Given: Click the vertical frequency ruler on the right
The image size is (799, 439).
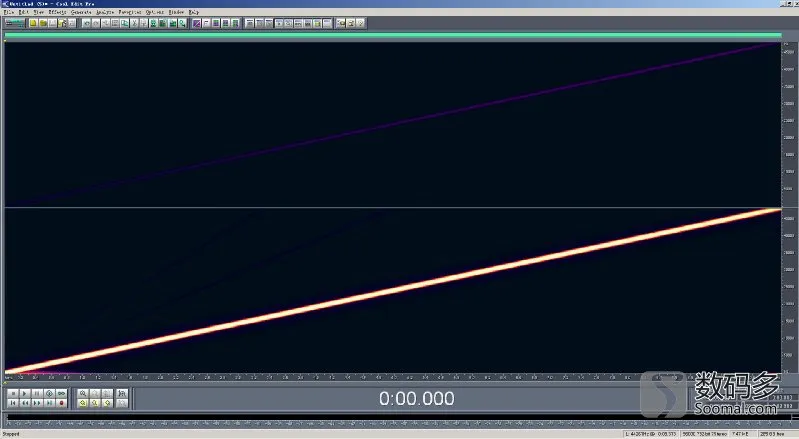Looking at the screenshot, I should 788,208.
